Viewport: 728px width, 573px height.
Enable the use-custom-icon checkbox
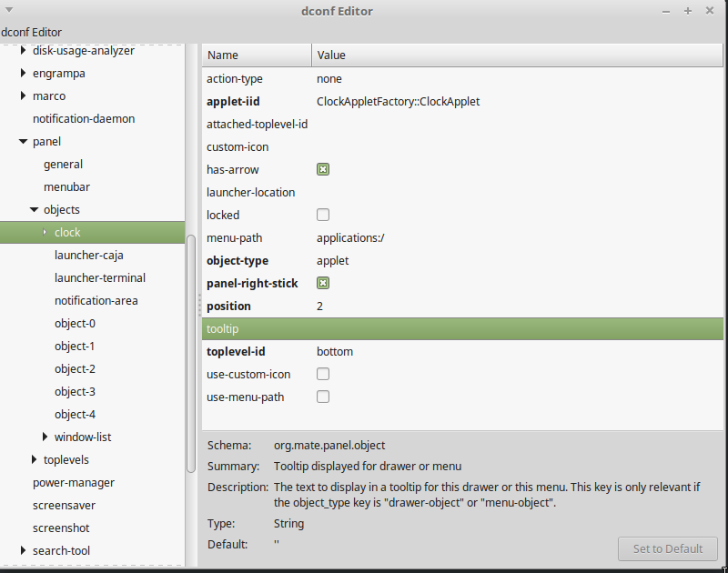(x=323, y=374)
